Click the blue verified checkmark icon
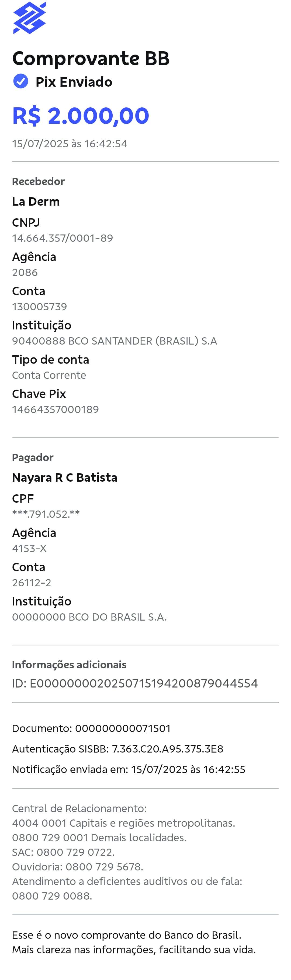291x980 pixels. click(x=20, y=81)
